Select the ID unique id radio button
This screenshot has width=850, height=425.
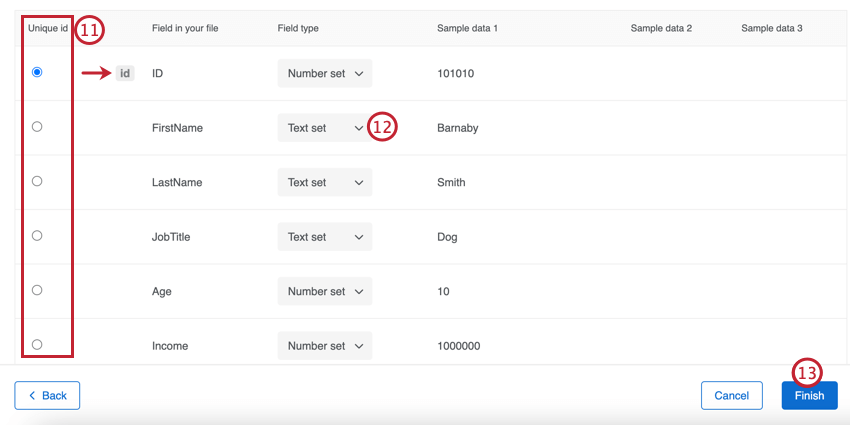pos(37,73)
